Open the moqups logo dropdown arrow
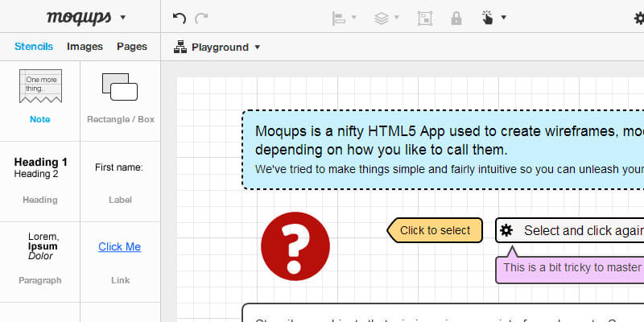644x322 pixels. [x=123, y=17]
